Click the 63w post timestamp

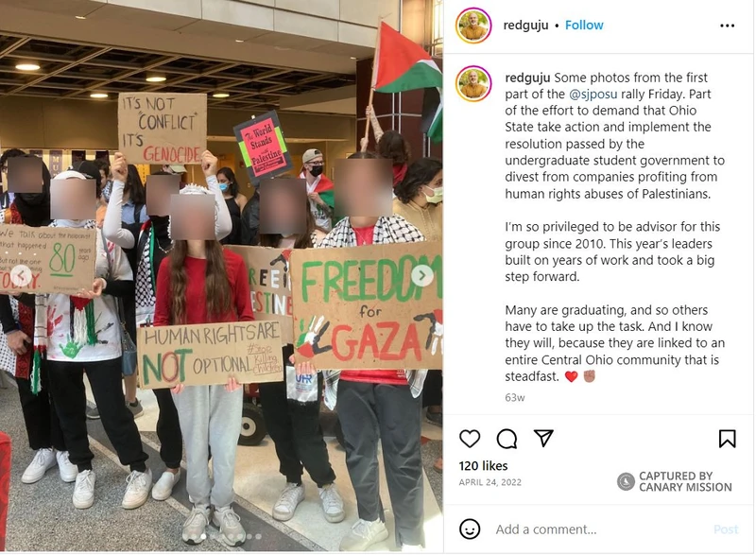coord(514,398)
